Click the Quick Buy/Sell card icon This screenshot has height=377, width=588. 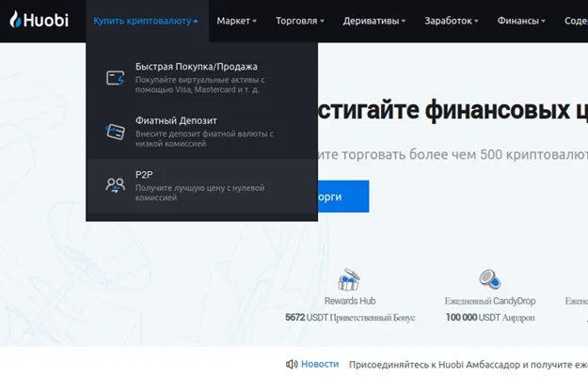[x=116, y=78]
